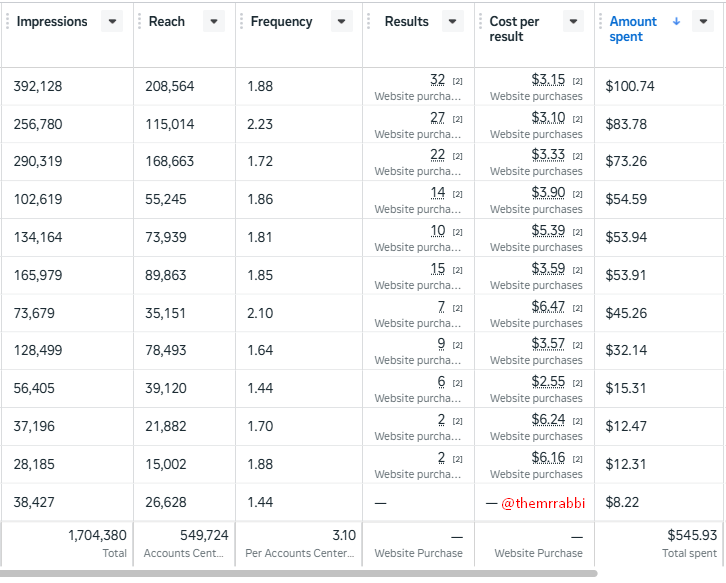Open the Results column dropdown arrow
This screenshot has width=726, height=583.
[453, 22]
